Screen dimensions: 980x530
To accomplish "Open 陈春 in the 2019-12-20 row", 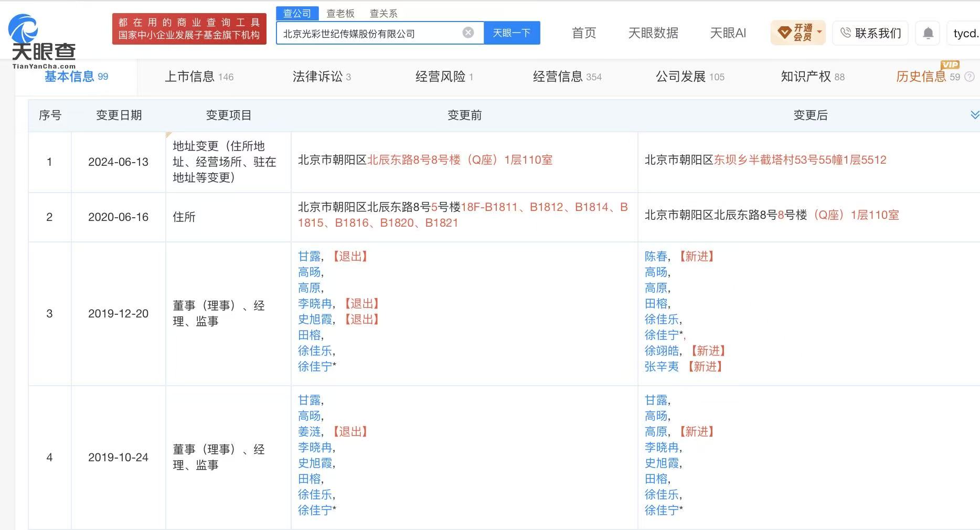I will click(656, 257).
